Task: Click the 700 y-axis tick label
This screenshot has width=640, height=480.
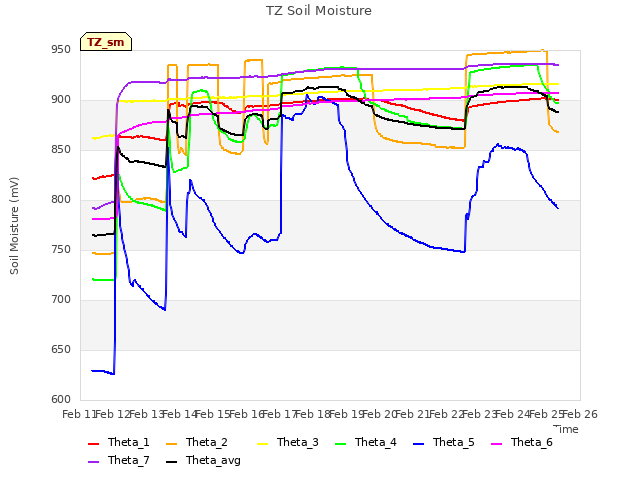Action: click(x=61, y=300)
